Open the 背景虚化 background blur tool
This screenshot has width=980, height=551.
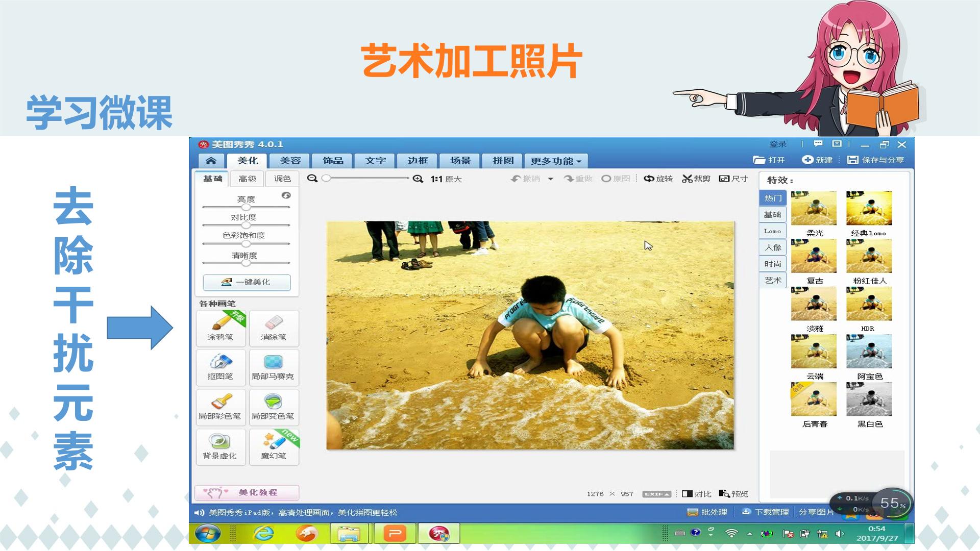(x=220, y=447)
